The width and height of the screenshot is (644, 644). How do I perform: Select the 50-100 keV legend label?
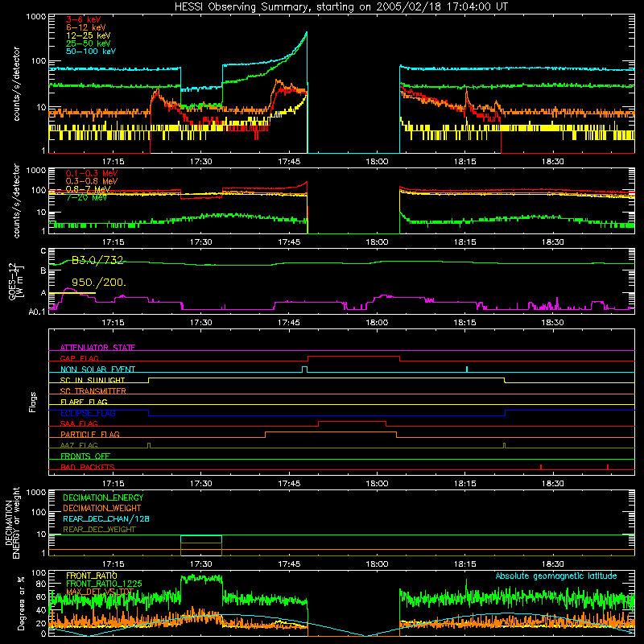(91, 52)
